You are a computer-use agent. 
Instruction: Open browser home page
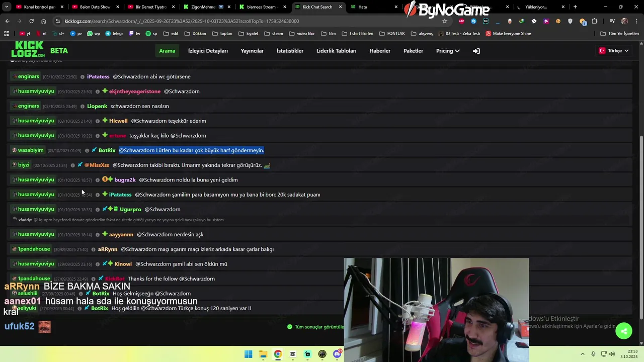44,21
